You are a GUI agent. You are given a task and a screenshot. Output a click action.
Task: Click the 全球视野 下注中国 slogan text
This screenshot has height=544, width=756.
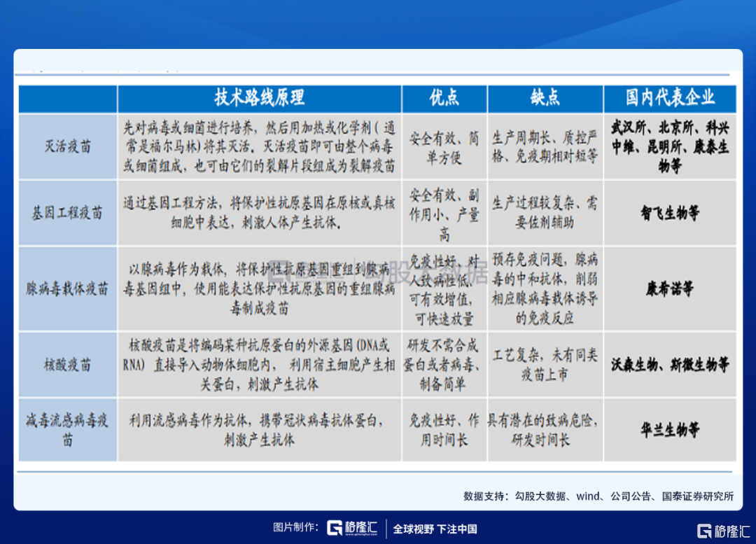(x=435, y=529)
